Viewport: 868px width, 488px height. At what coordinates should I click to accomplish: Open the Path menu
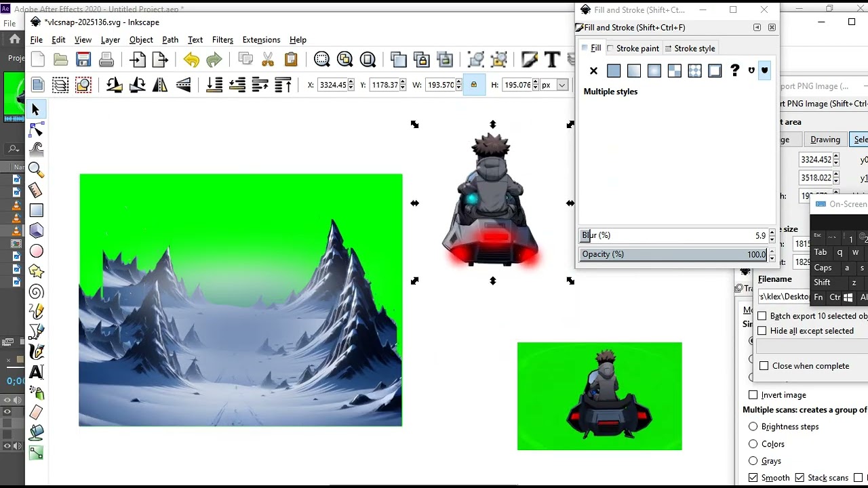(x=170, y=40)
